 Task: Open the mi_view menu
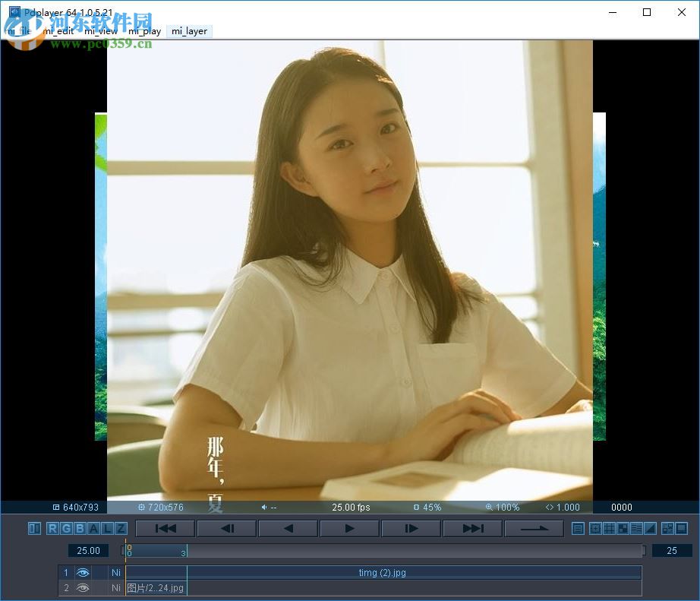point(102,31)
